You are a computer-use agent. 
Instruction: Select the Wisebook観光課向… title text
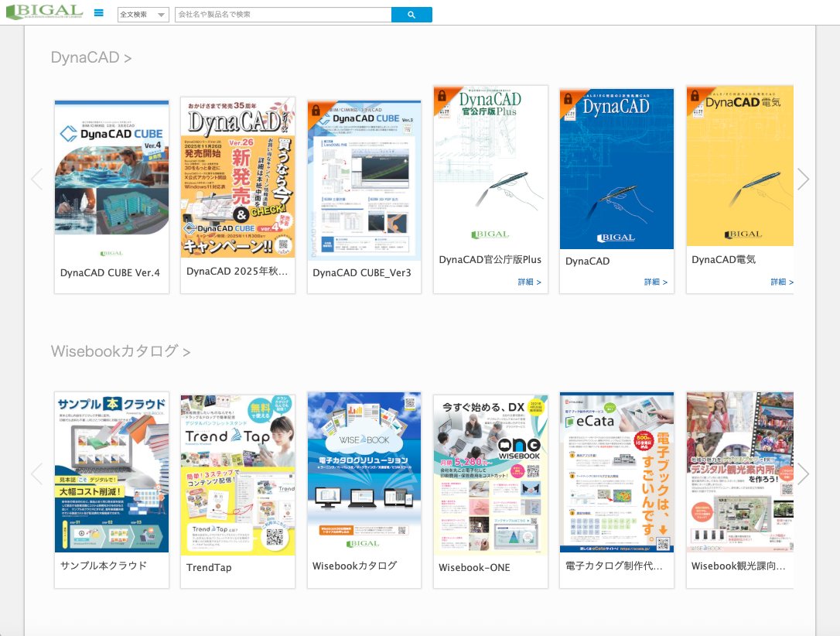(738, 566)
